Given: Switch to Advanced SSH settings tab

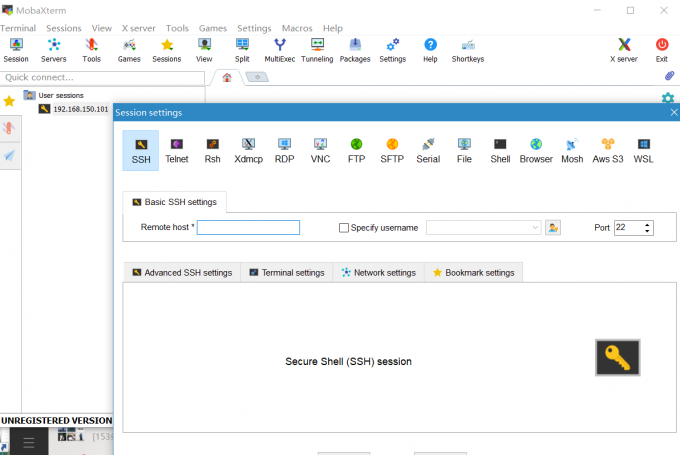Looking at the screenshot, I should pyautogui.click(x=182, y=273).
